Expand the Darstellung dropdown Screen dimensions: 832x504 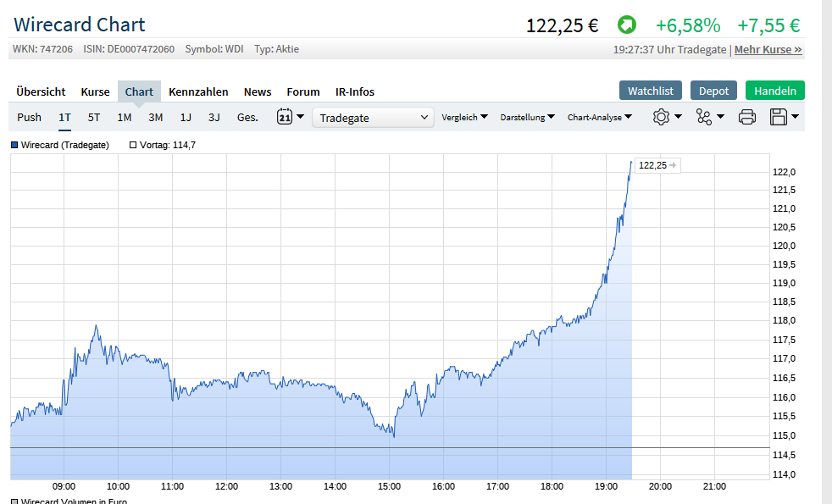click(527, 117)
